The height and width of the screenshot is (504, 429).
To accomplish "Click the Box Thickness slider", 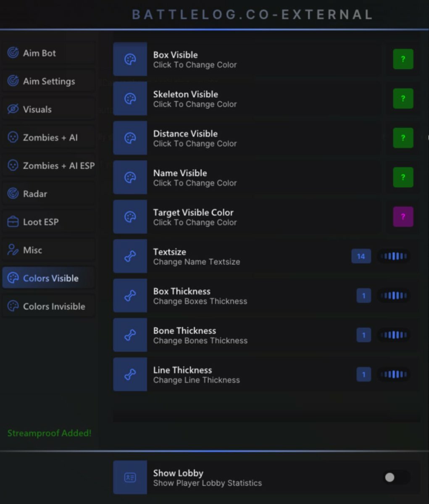I will (x=394, y=296).
